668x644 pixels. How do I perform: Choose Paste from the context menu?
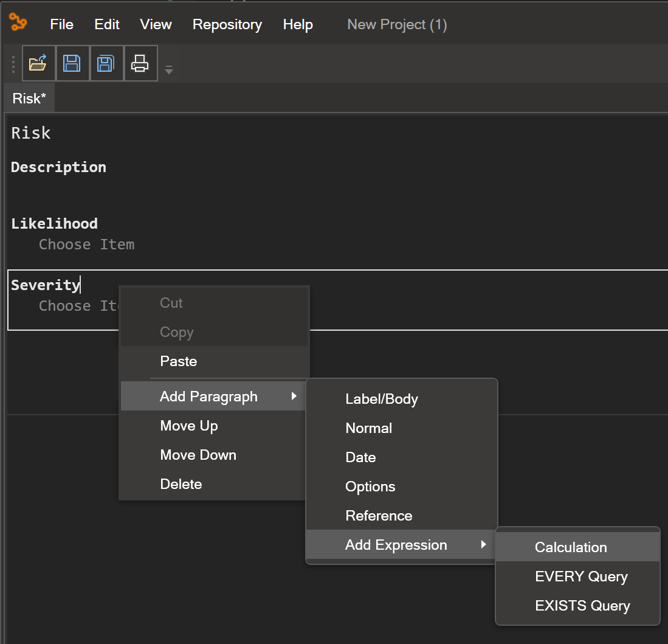point(215,361)
